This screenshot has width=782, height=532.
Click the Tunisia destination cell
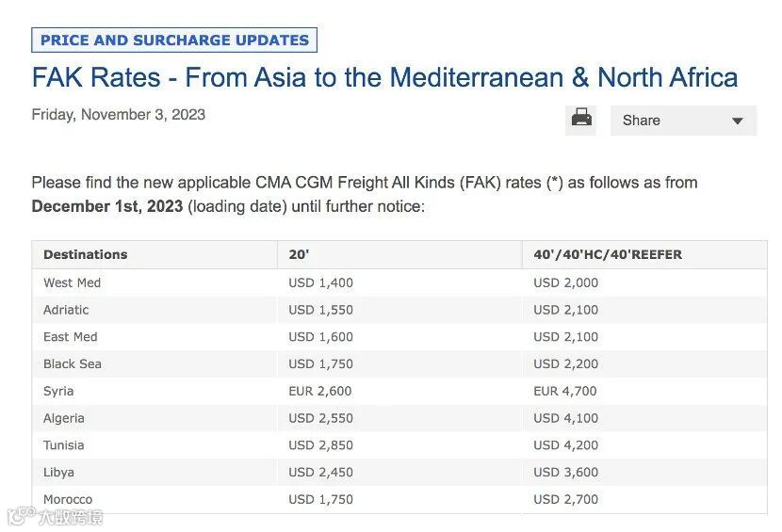coord(64,445)
